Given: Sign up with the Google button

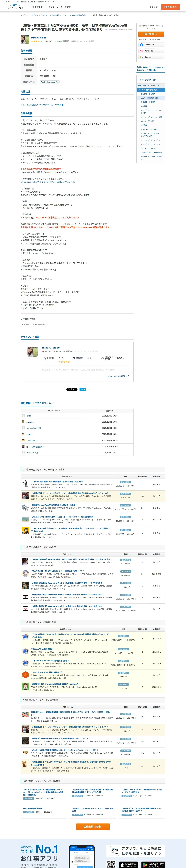Looking at the screenshot, I should [151, 57].
